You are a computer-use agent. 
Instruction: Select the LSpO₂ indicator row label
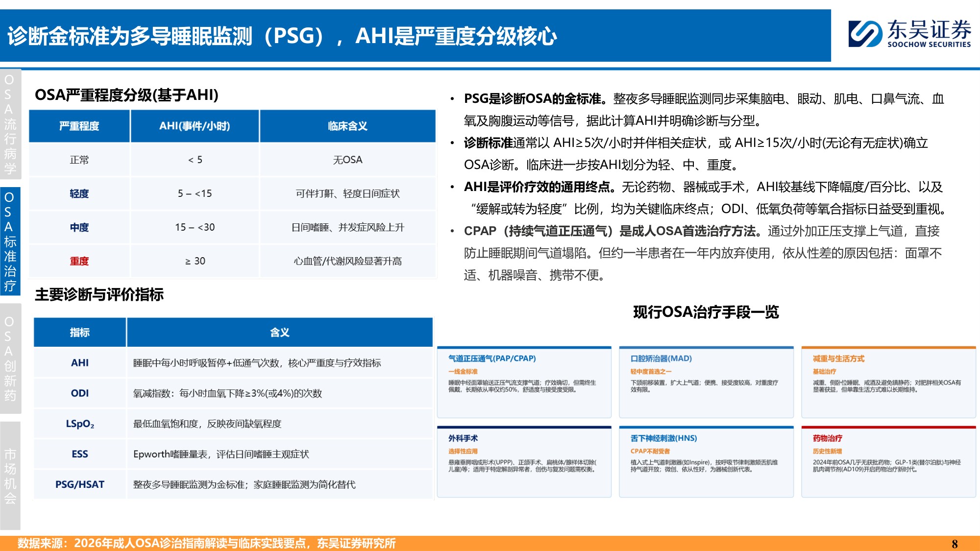click(80, 423)
